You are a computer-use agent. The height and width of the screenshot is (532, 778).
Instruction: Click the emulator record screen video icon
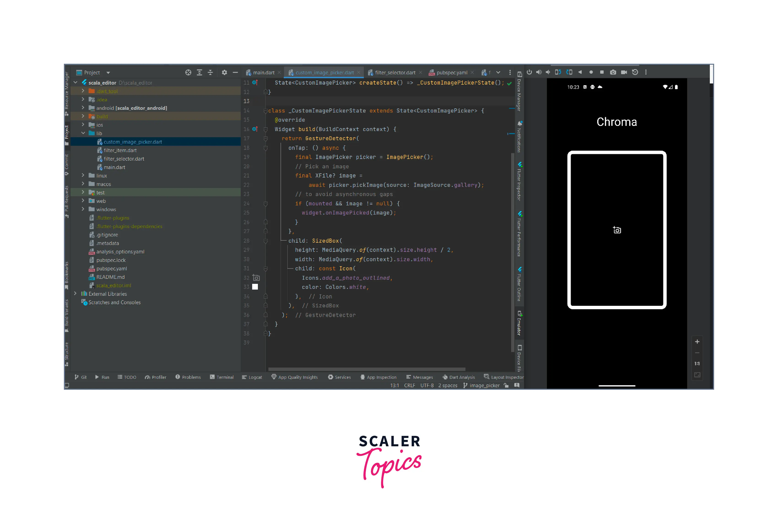(624, 72)
